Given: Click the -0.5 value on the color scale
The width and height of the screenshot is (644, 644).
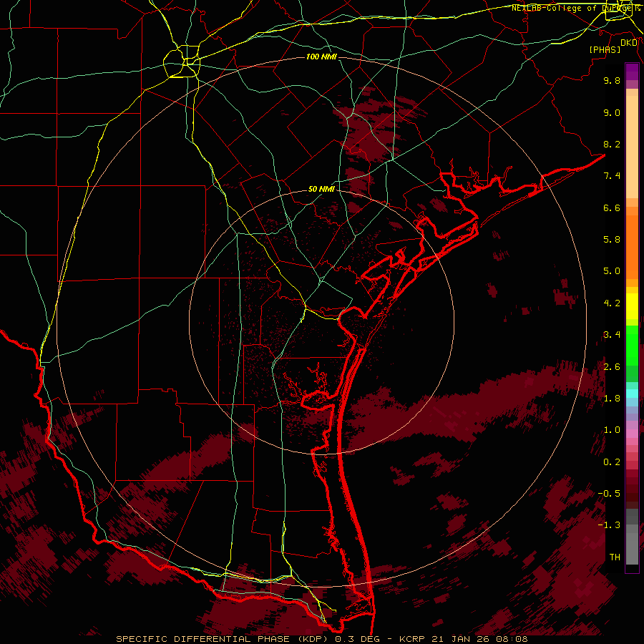Looking at the screenshot, I should 609,494.
